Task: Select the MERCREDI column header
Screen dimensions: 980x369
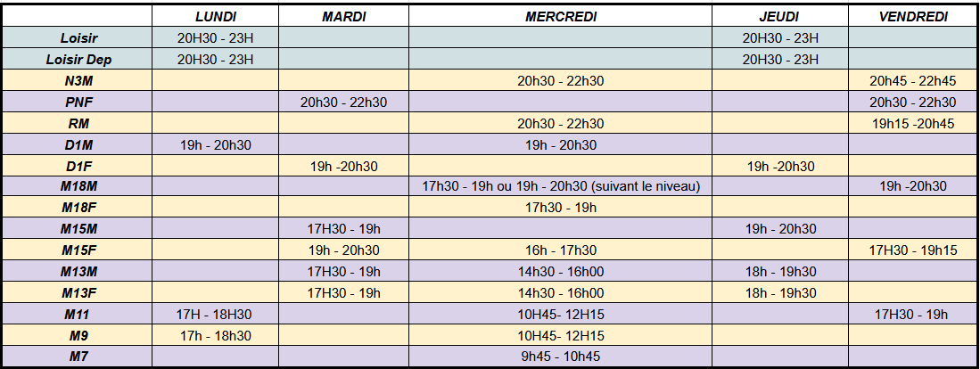Action: 561,17
